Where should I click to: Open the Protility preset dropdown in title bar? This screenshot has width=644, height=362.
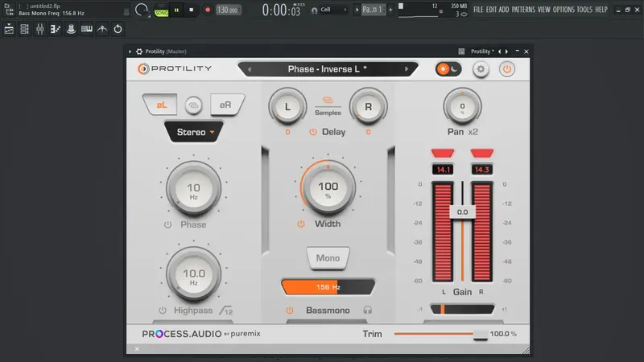482,51
